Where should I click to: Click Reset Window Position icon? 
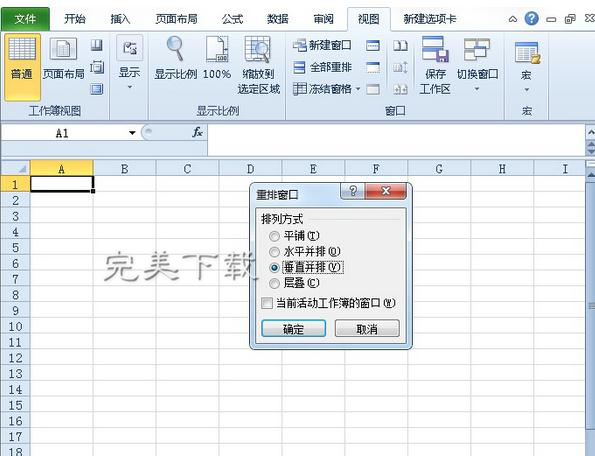400,90
